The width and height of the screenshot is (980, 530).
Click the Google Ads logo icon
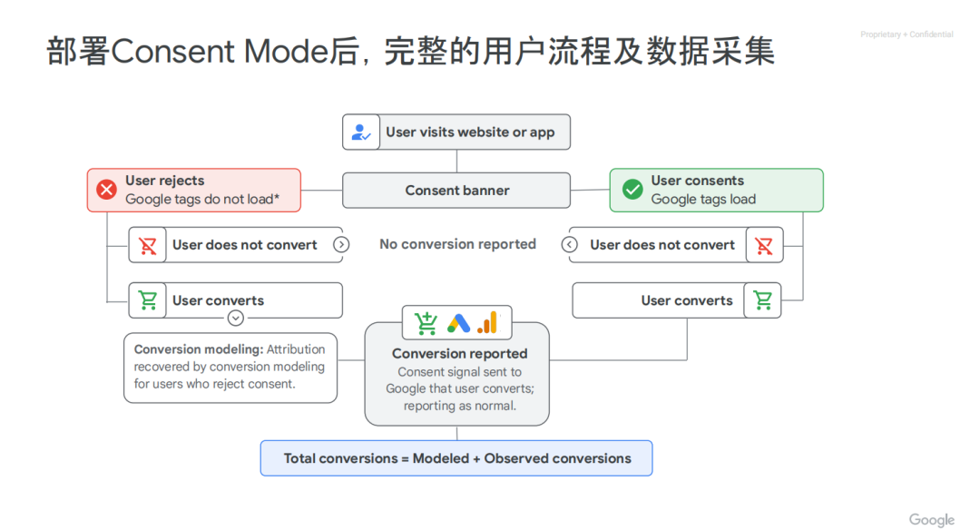[x=459, y=324]
